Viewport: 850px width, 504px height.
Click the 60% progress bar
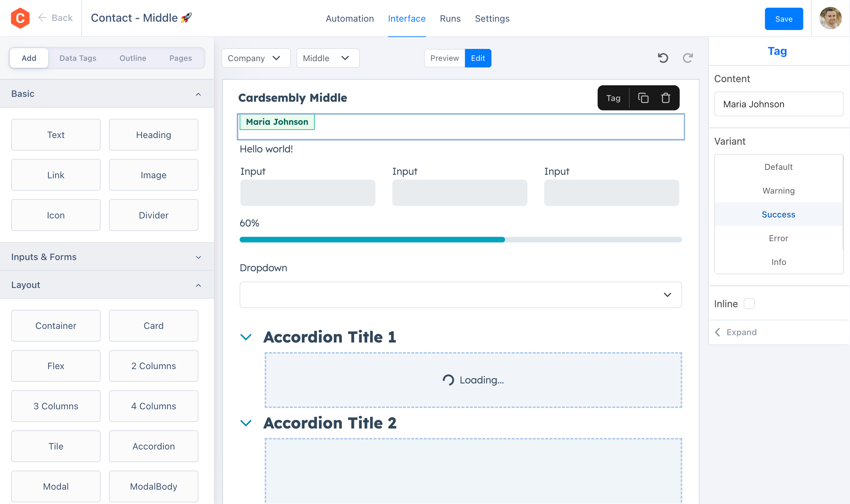click(460, 240)
